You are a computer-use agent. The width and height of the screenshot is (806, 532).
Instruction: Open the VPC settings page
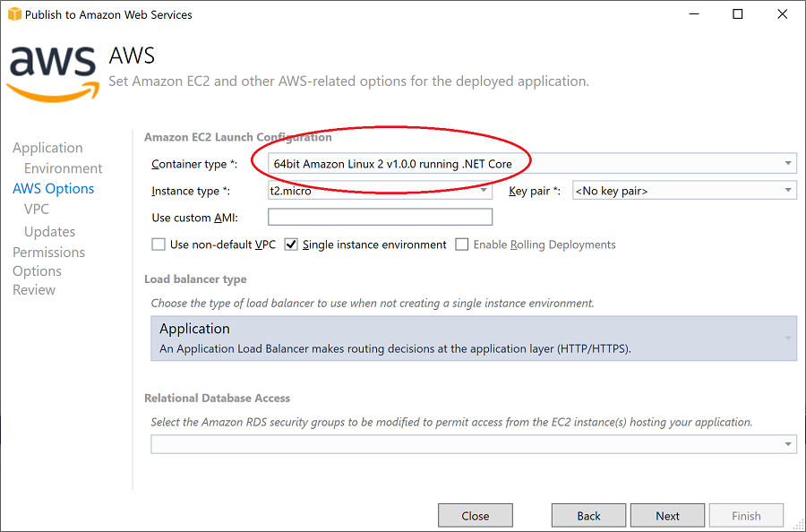coord(36,209)
